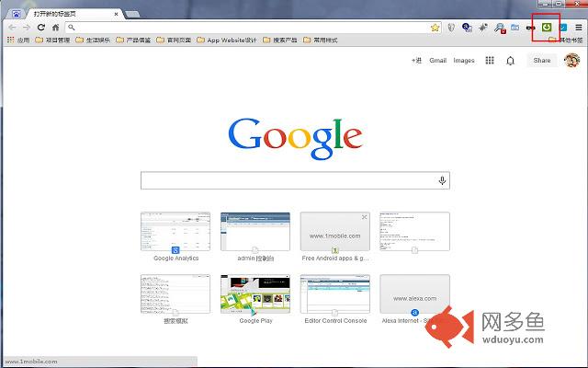Open the Google Analytics thumbnail

point(175,232)
